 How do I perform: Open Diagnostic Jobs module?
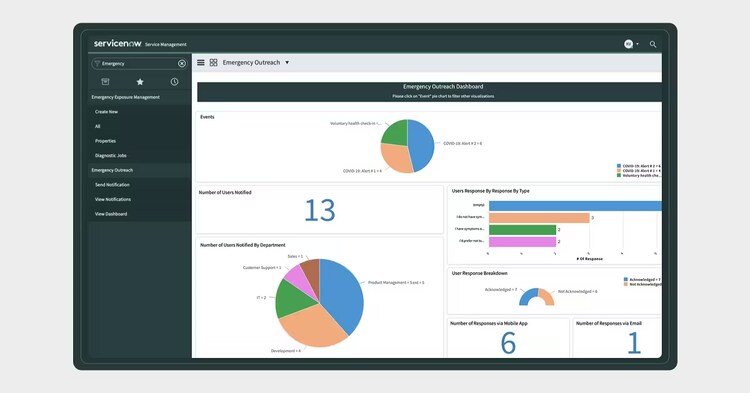(110, 155)
